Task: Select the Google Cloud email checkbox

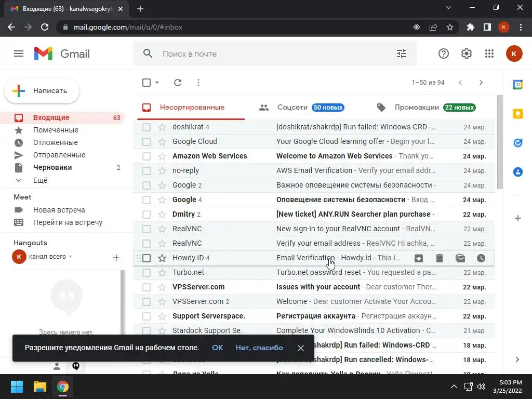Action: (x=147, y=141)
